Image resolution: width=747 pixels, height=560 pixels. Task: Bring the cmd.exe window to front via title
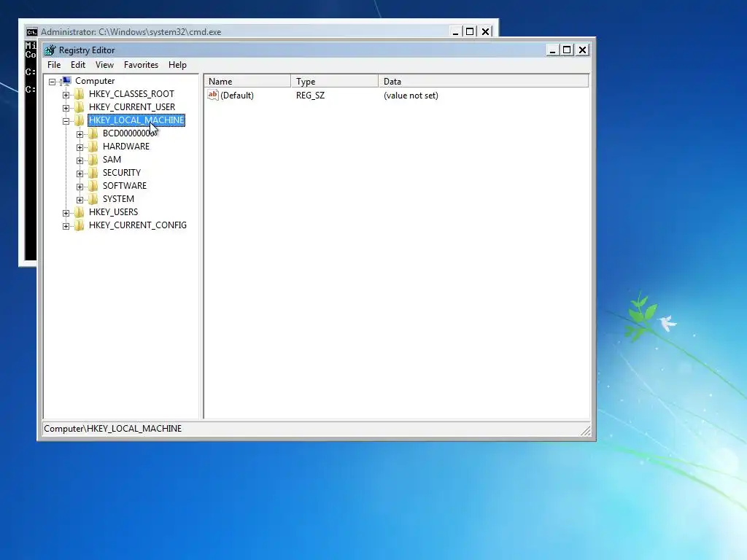point(131,32)
